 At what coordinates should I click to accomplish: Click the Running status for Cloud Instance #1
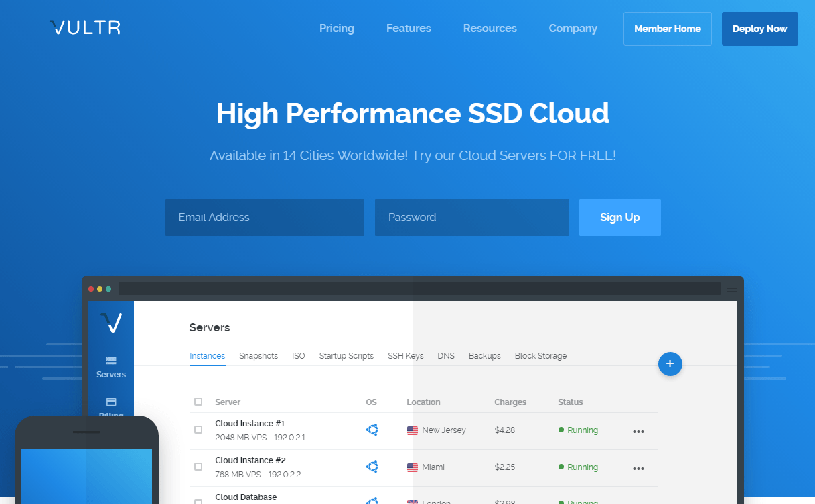pos(583,430)
